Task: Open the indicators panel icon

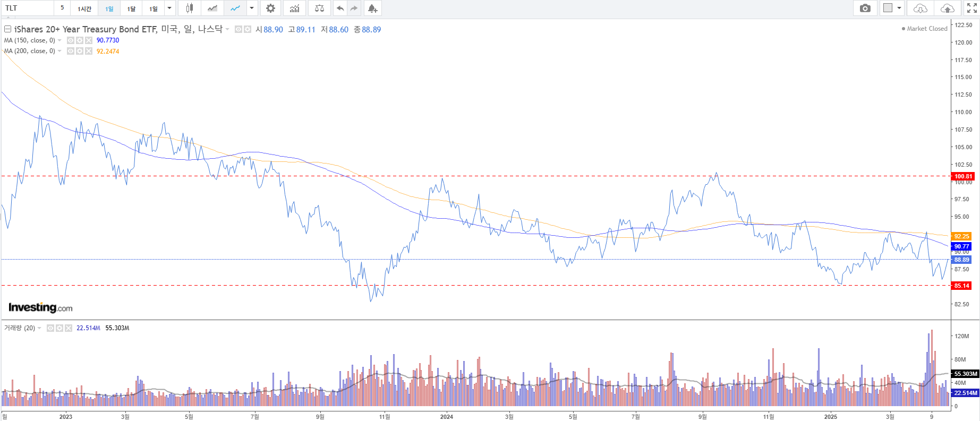Action: point(294,8)
